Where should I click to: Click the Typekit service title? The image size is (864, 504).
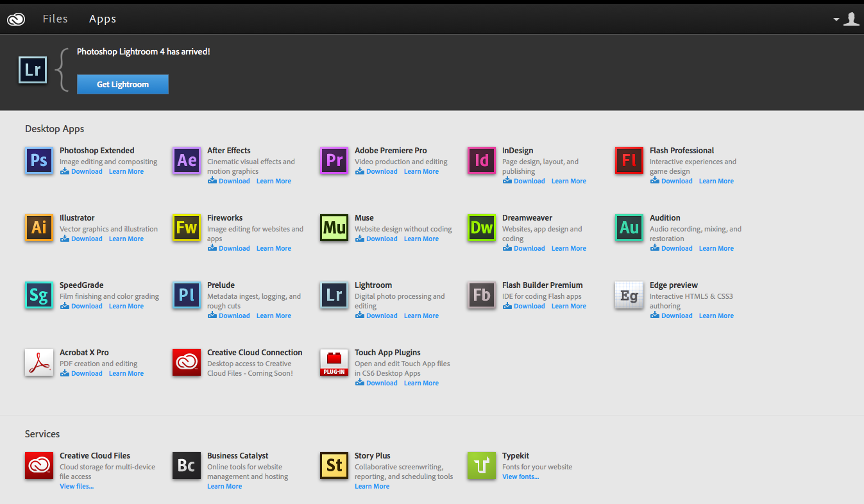(x=516, y=456)
